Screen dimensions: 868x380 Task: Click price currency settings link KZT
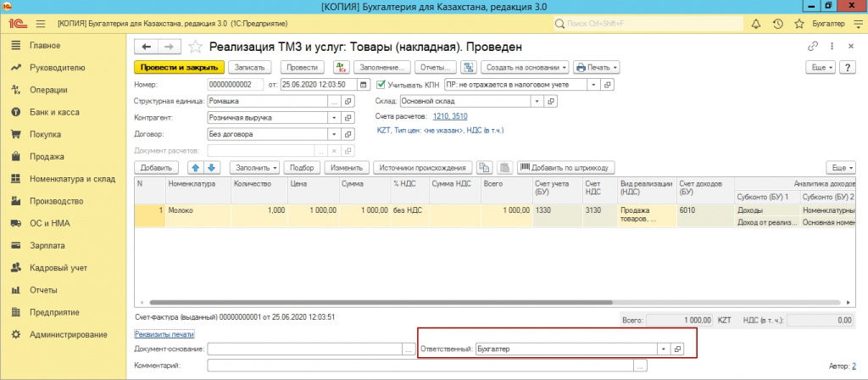pyautogui.click(x=440, y=131)
